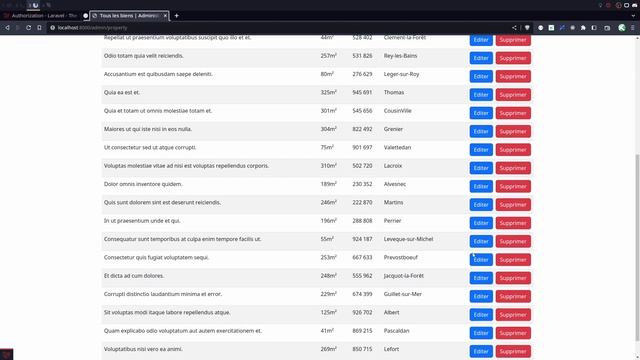Open a new tab with plus icon

click(x=176, y=16)
